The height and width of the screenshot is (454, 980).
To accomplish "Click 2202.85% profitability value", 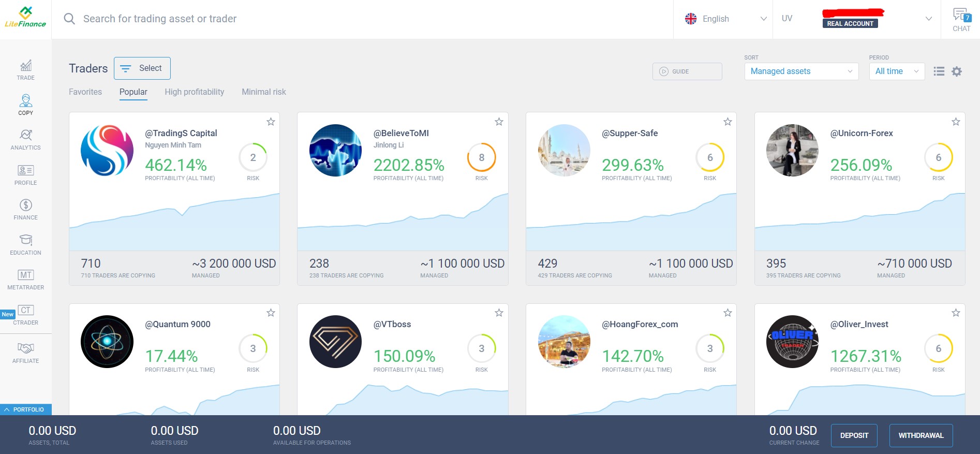I will [409, 165].
